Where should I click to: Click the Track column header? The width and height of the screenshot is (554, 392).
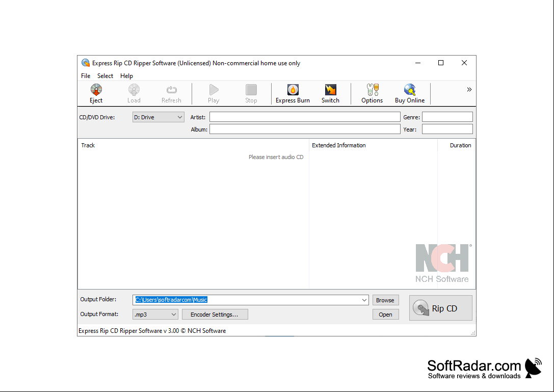[x=194, y=145]
